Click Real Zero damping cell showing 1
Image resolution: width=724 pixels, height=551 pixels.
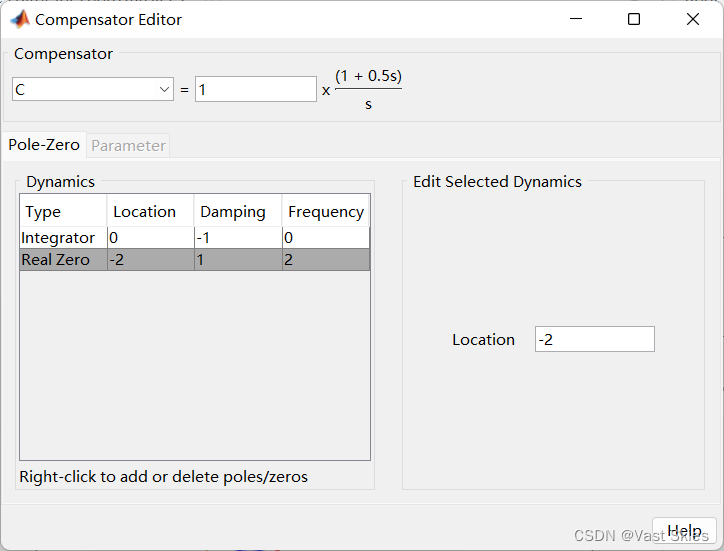pyautogui.click(x=238, y=260)
